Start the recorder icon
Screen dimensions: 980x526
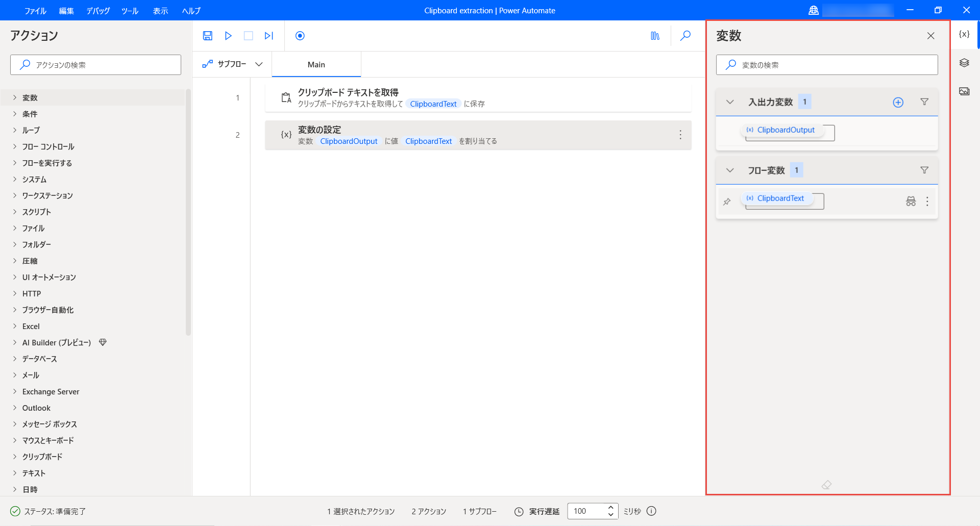(300, 36)
